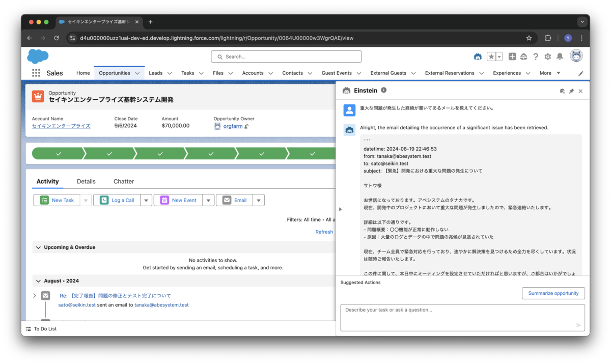Open the セイキンエンタープライズ account link
This screenshot has width=611, height=364.
tap(61, 126)
